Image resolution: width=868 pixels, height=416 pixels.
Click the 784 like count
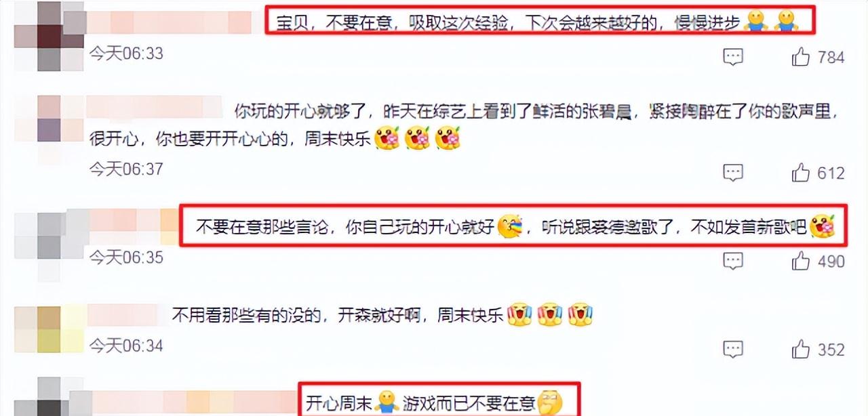pyautogui.click(x=831, y=58)
